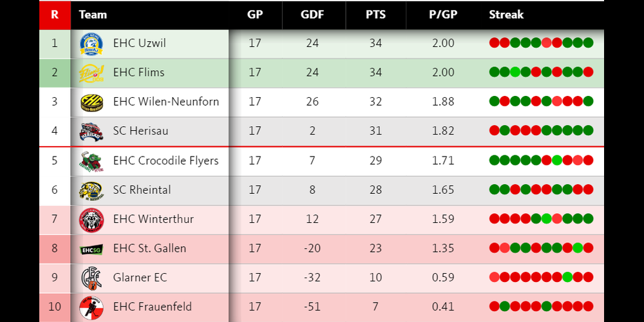Viewport: 644px width, 322px height.
Task: Sort standings by GDF column
Action: (x=312, y=15)
